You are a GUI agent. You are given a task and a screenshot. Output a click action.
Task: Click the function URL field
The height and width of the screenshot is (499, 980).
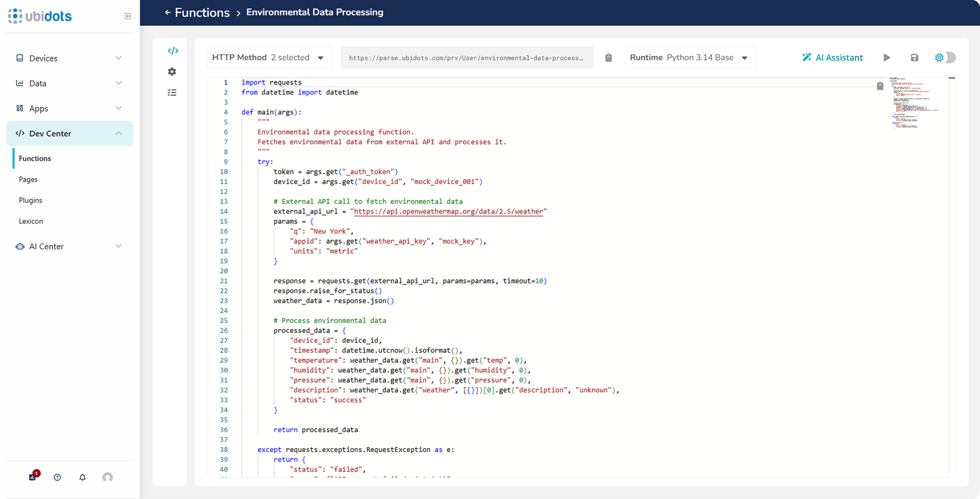pyautogui.click(x=467, y=58)
